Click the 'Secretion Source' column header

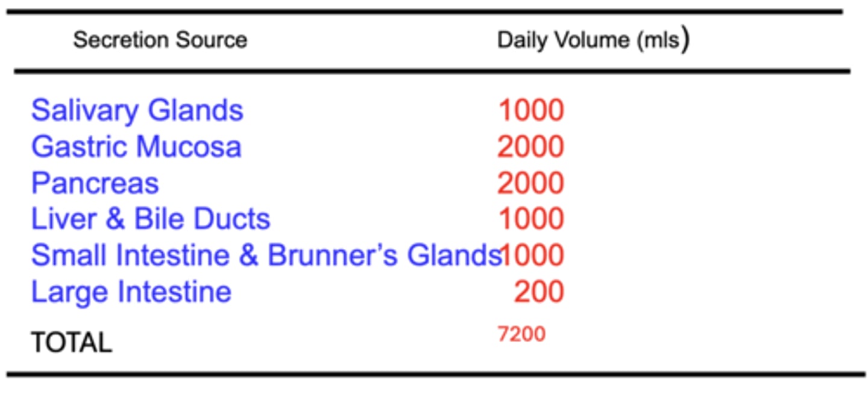point(160,40)
